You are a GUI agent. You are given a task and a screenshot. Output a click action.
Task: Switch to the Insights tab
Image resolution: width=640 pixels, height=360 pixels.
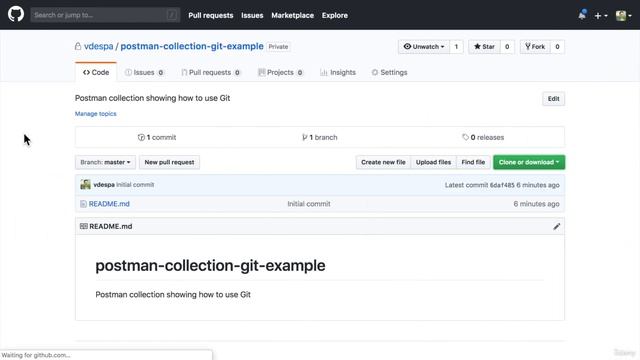coord(338,72)
